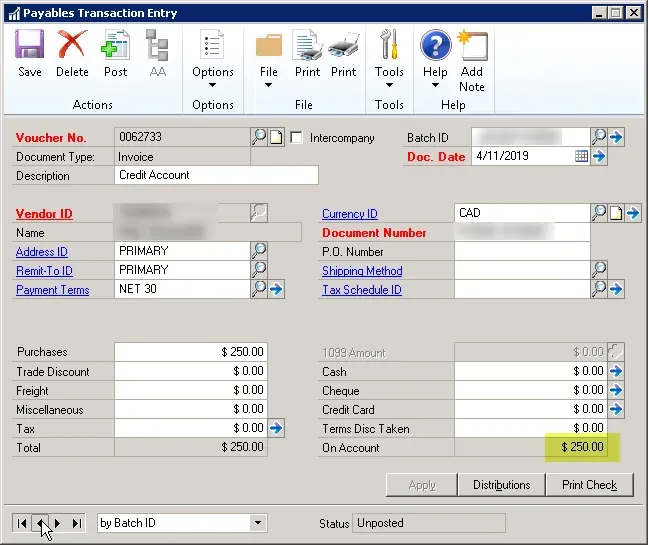Follow the Currency ID link

click(x=349, y=214)
